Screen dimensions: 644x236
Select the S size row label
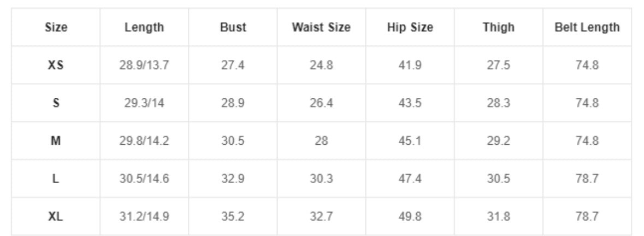pos(56,103)
